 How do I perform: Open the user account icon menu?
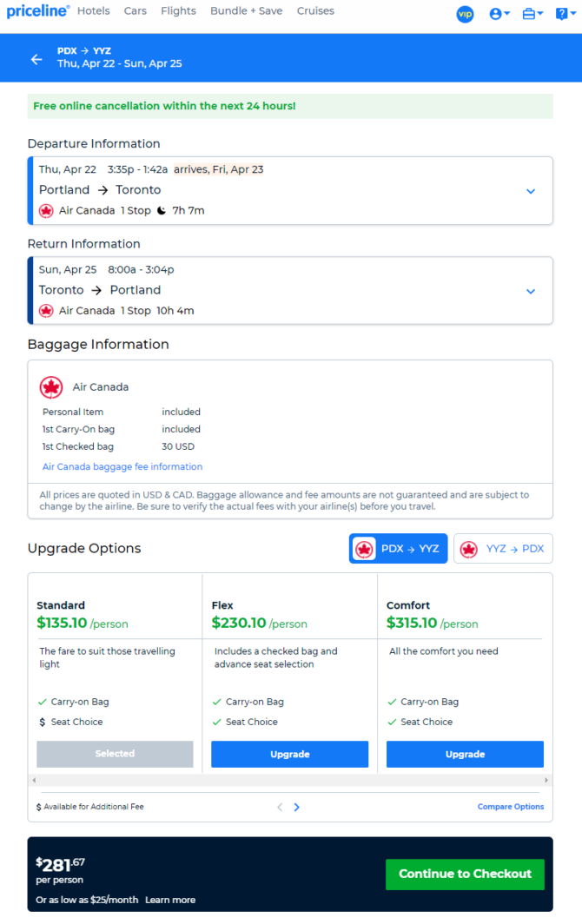[x=499, y=14]
